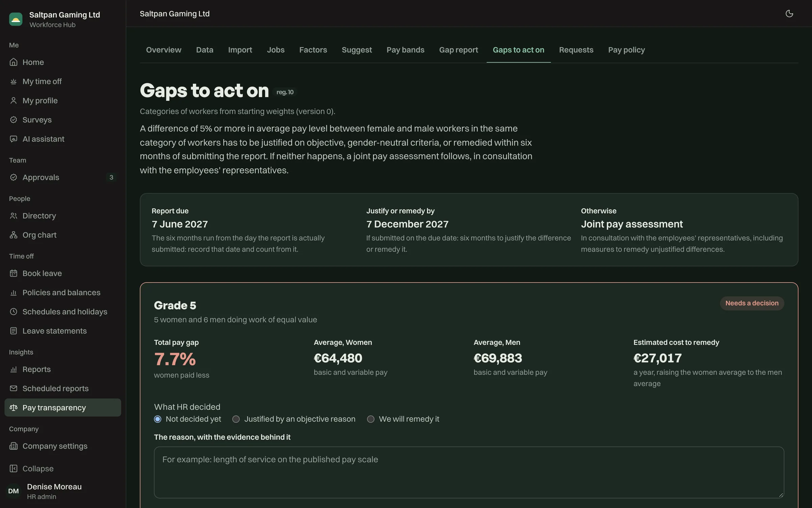Click the My time off sun icon

tap(14, 82)
